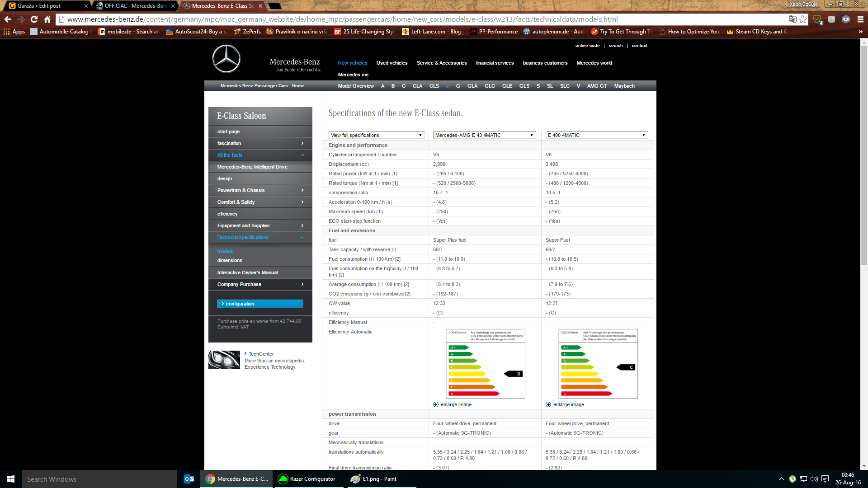Click the green shield extension icon
868x488 pixels.
(x=817, y=19)
